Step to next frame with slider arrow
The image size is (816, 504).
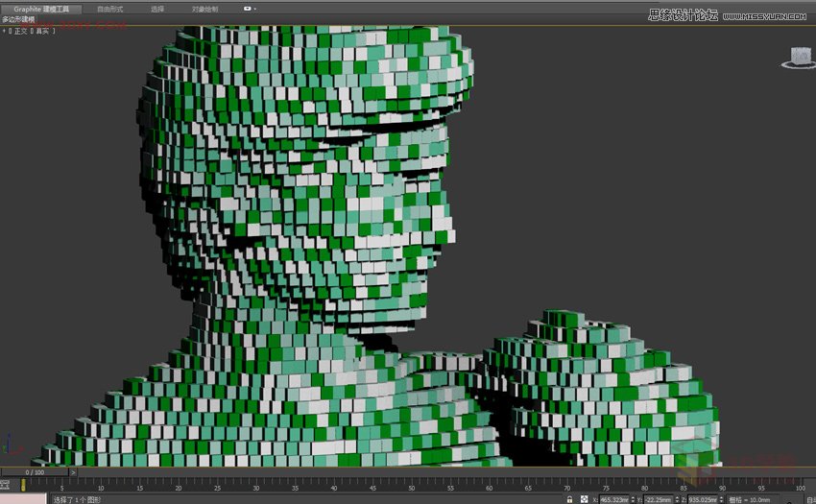pos(74,472)
